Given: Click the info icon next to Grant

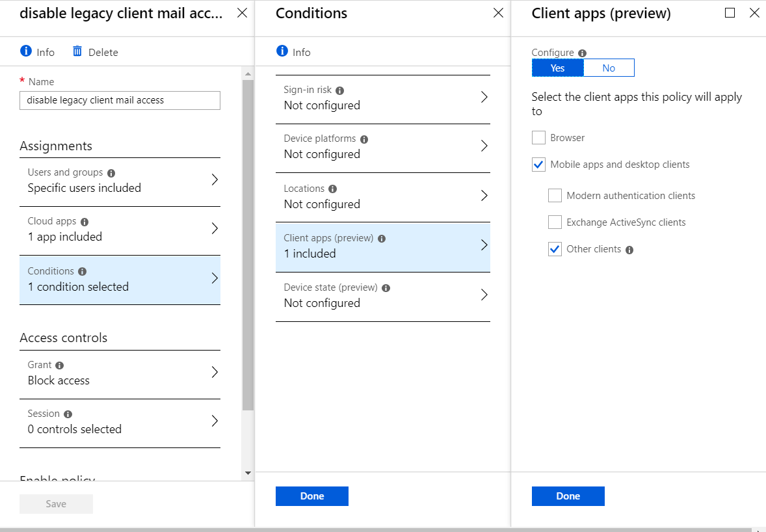Looking at the screenshot, I should 59,365.
